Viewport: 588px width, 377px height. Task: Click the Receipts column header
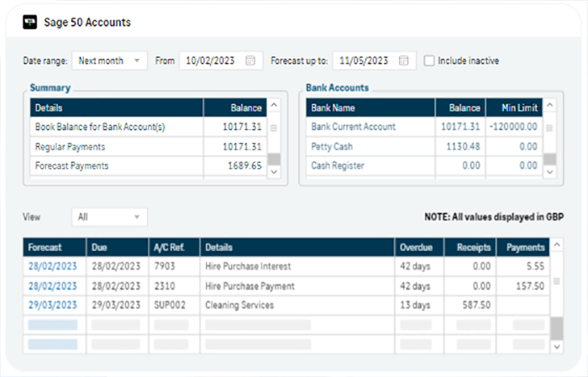tap(470, 248)
